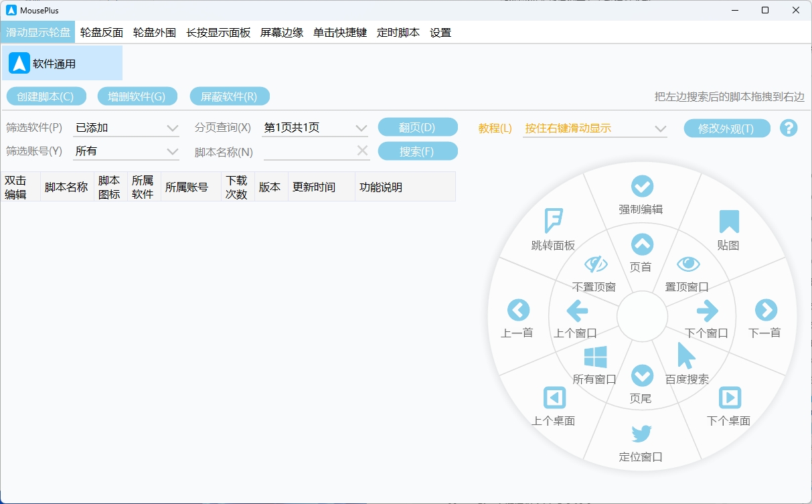This screenshot has width=812, height=504.
Task: Expand the 筛选账号 account filter dropdown
Action: [x=126, y=151]
